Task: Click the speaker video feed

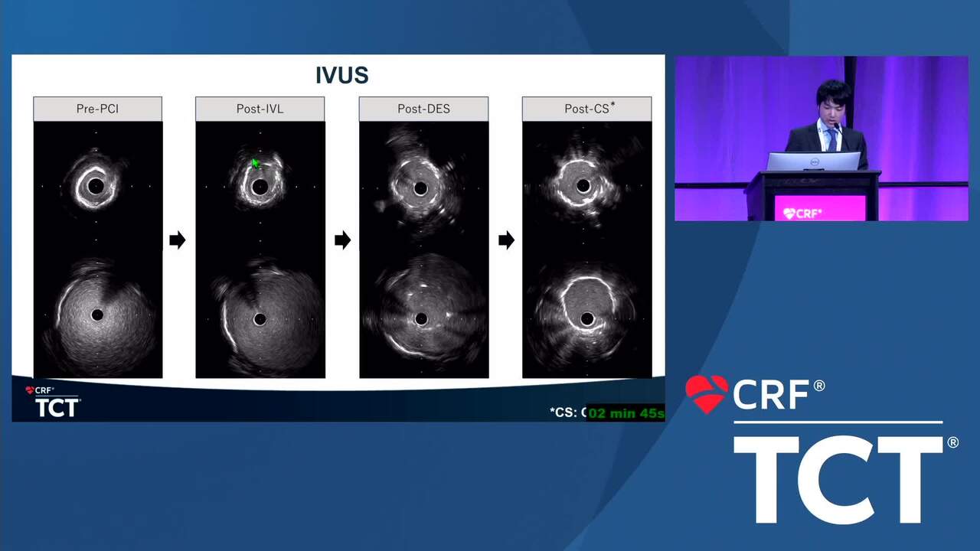Action: click(821, 139)
